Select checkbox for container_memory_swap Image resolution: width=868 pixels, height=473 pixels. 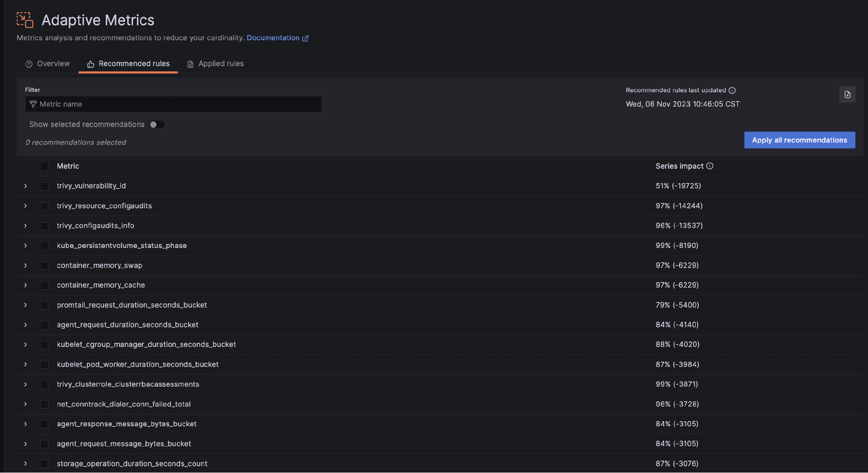44,266
